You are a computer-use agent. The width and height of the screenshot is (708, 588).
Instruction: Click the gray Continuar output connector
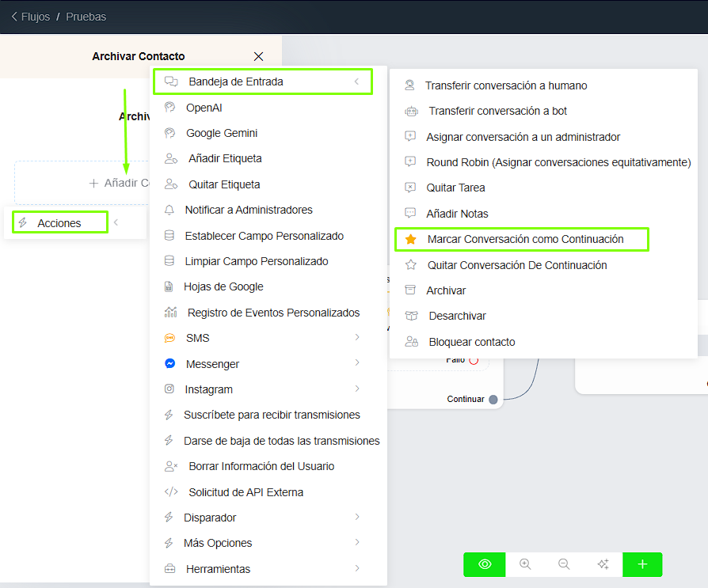point(493,400)
